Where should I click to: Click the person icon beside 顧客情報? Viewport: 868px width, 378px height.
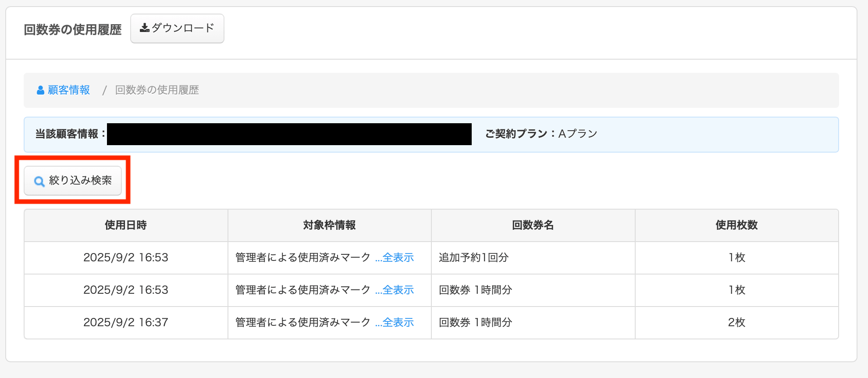[41, 90]
